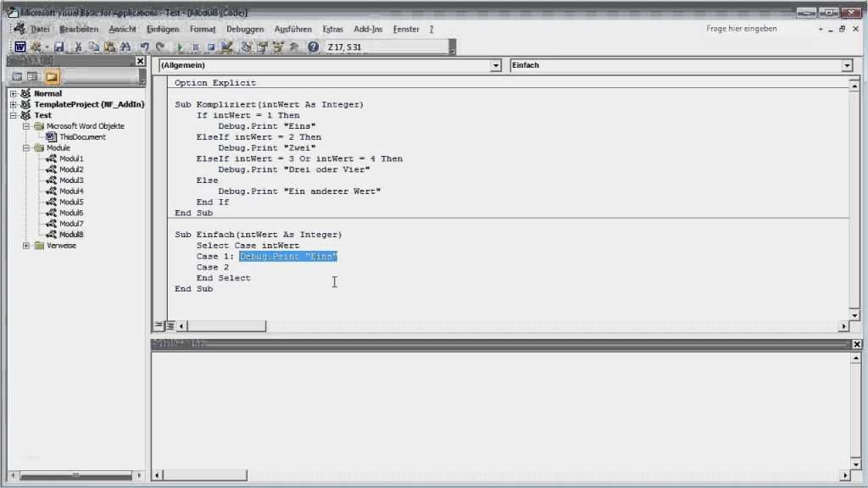Select Modul5 in the project tree

click(x=71, y=202)
